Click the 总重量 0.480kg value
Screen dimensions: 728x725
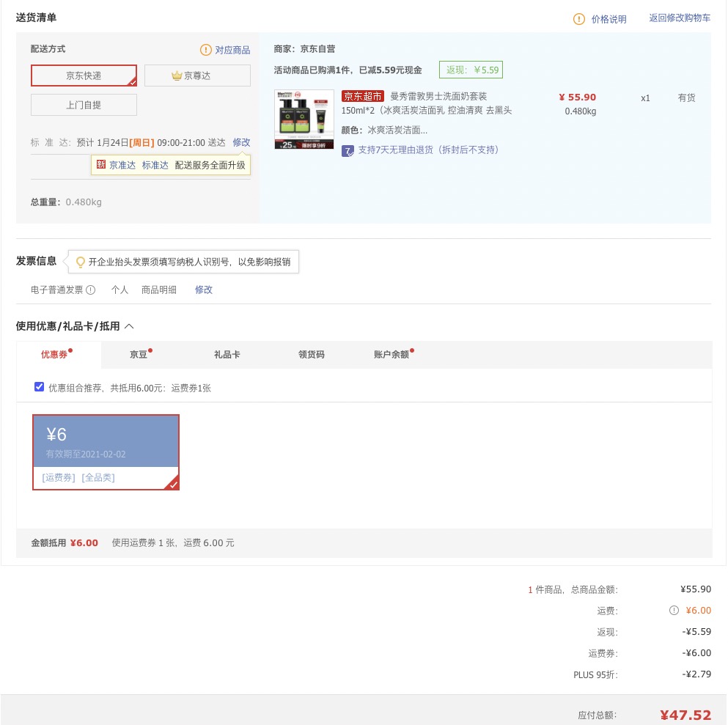tap(84, 202)
